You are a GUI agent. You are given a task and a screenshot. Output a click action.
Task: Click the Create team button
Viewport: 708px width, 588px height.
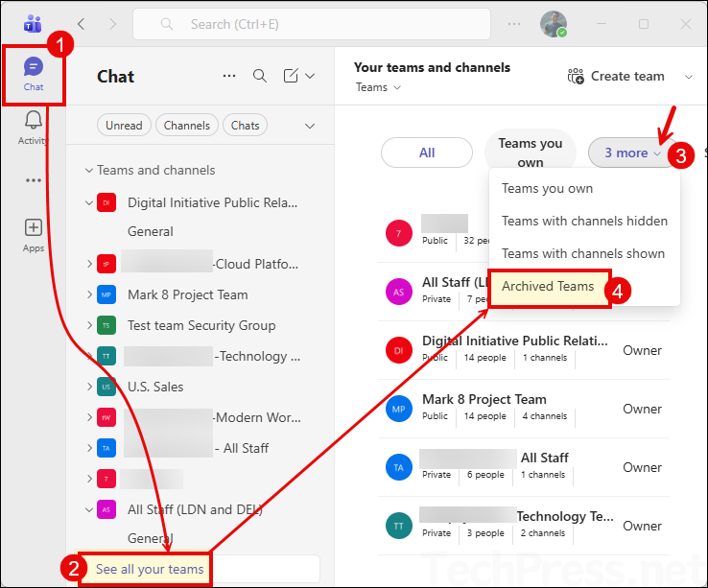pyautogui.click(x=616, y=77)
